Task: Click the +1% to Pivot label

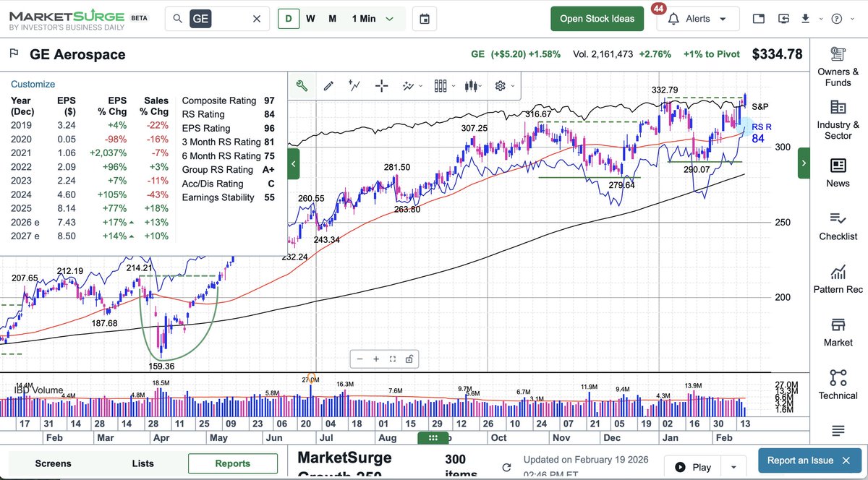Action: [711, 54]
